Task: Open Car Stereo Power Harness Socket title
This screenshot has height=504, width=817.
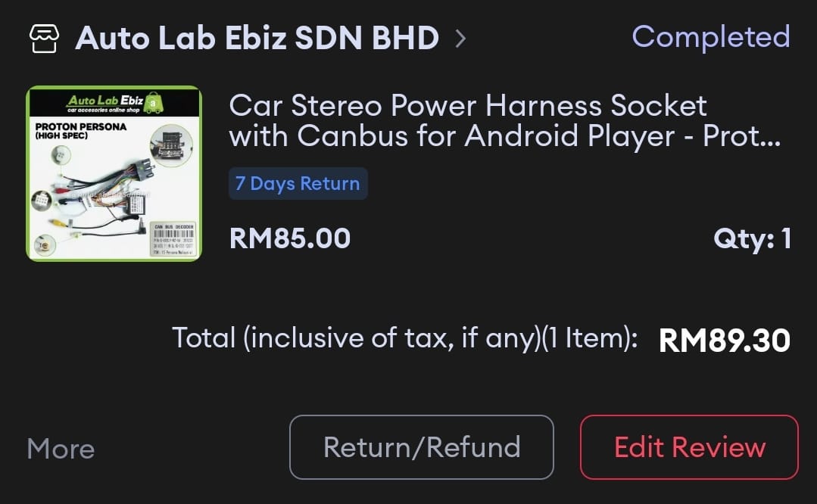Action: click(x=504, y=121)
